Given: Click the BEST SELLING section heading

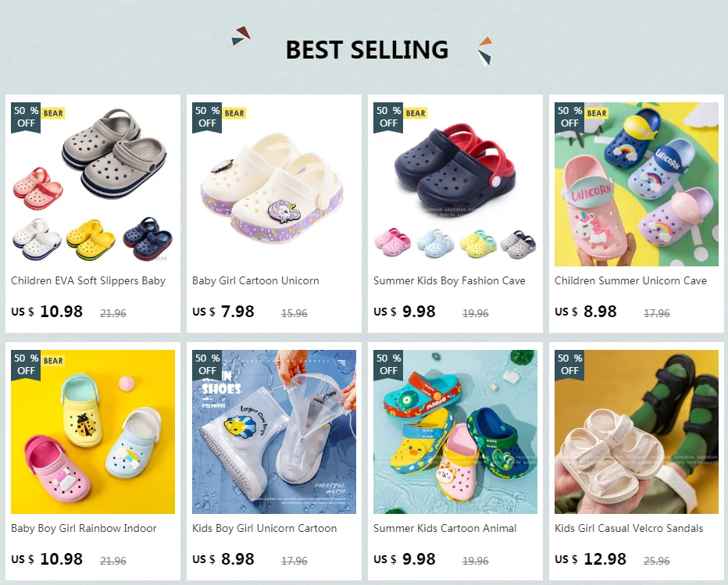Looking at the screenshot, I should click(x=367, y=50).
